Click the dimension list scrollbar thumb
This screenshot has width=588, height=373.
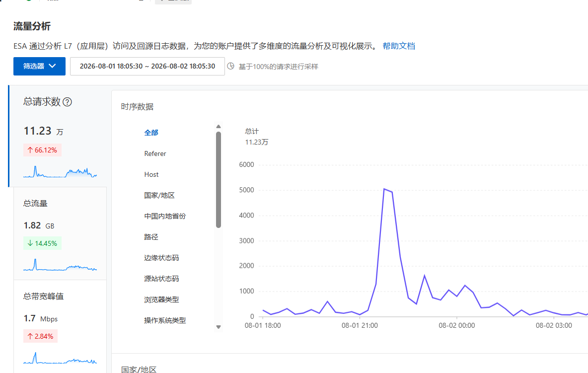click(219, 180)
